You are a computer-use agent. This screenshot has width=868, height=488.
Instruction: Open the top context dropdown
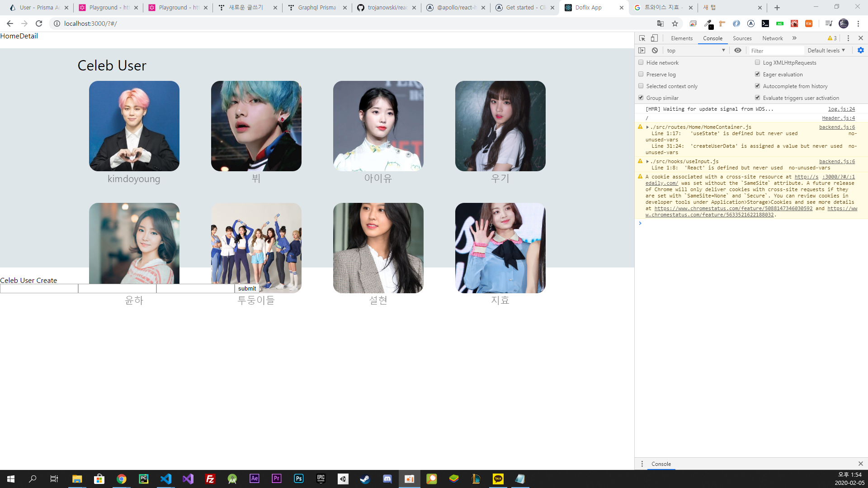click(696, 51)
